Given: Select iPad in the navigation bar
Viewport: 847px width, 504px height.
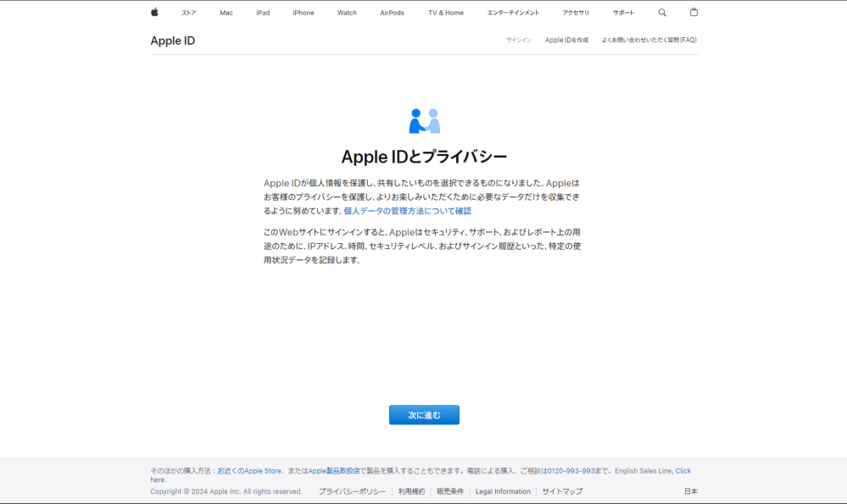Looking at the screenshot, I should click(x=263, y=13).
